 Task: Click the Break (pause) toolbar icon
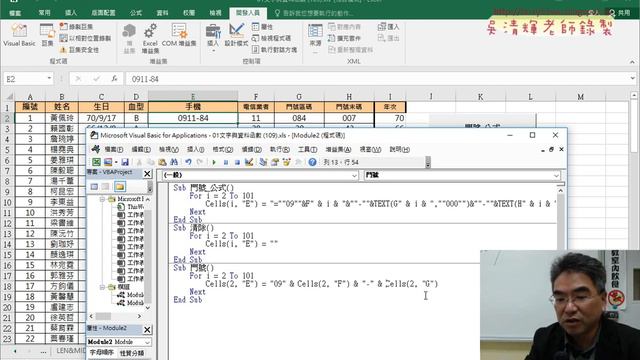point(226,162)
